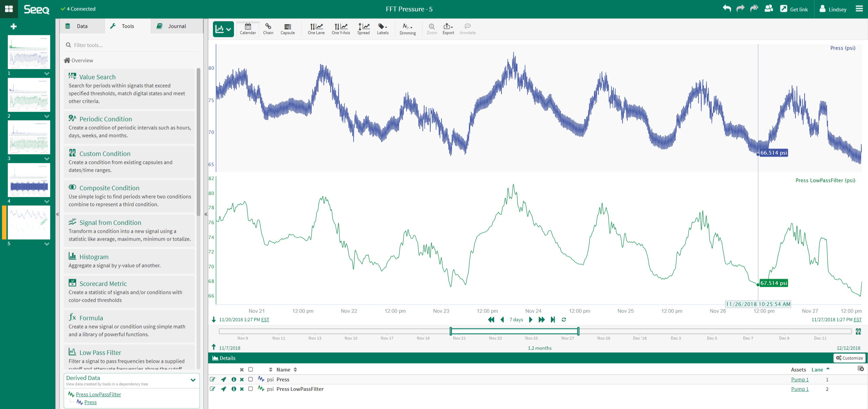Switch to the Data tab
This screenshot has width=868, height=409.
pos(82,26)
